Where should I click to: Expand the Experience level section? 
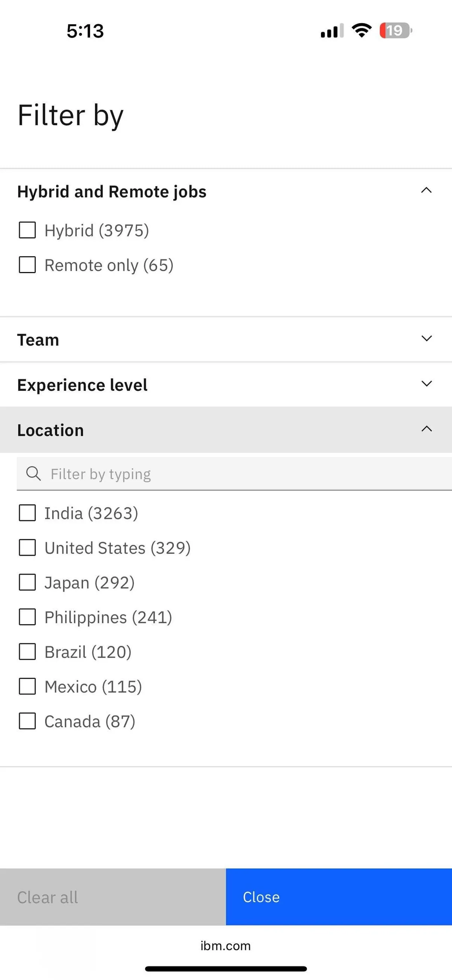click(x=426, y=384)
